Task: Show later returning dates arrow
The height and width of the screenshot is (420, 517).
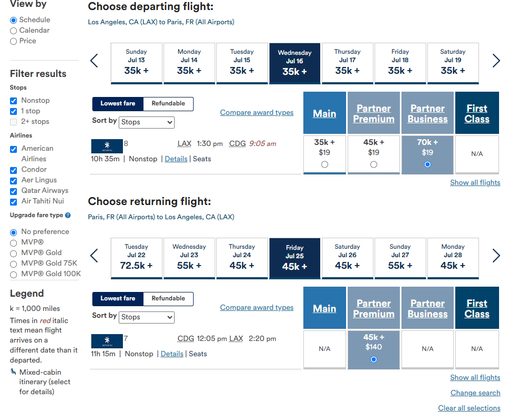Action: [x=496, y=256]
